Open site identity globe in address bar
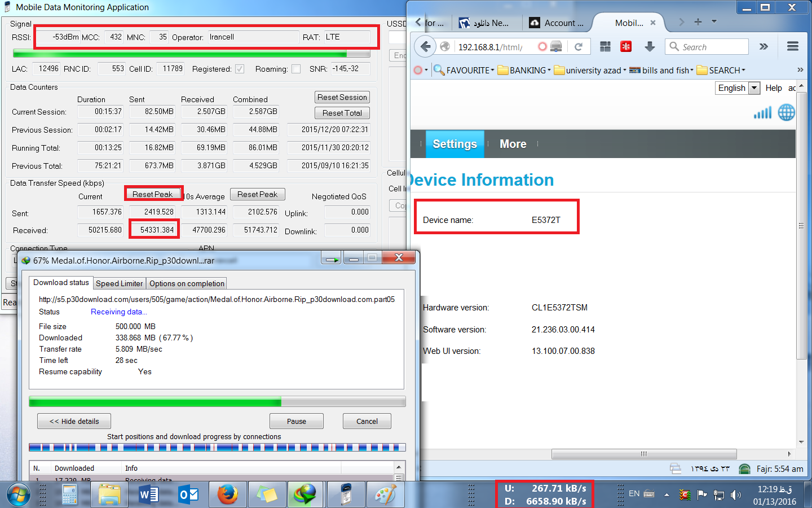 445,47
